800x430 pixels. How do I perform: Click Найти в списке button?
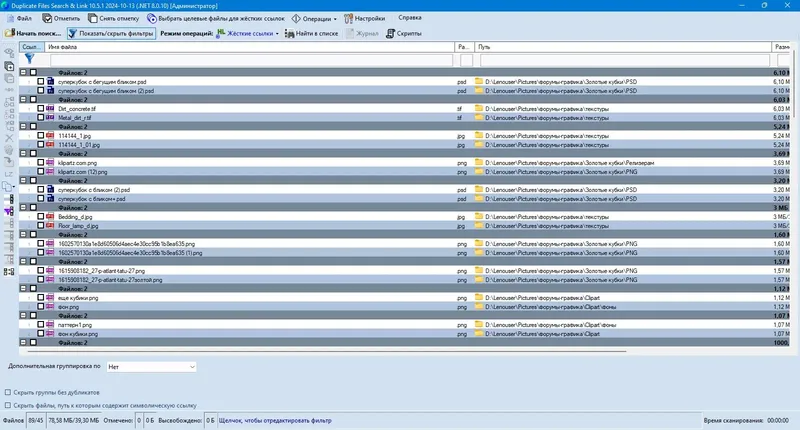311,34
